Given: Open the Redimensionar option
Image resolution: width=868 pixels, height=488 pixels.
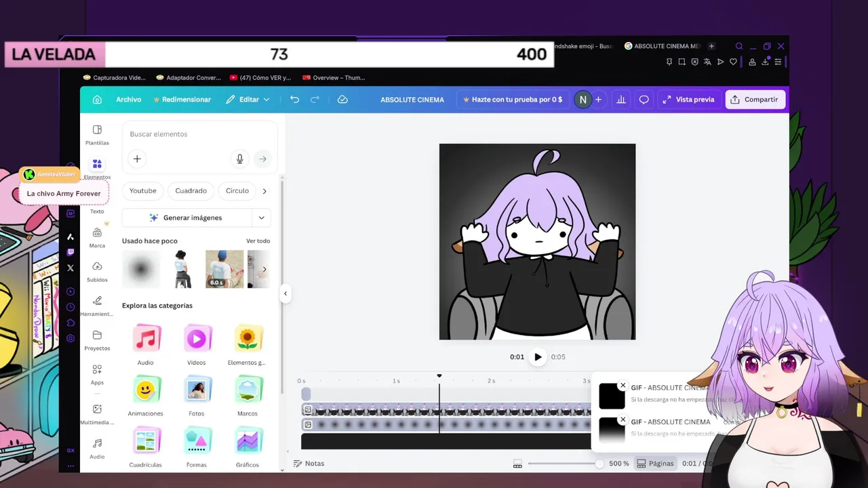Looking at the screenshot, I should coord(182,100).
